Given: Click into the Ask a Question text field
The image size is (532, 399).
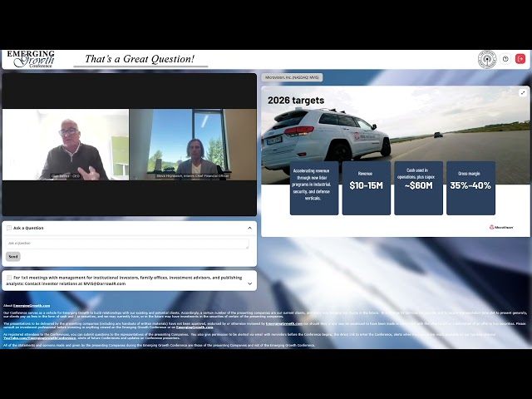Looking at the screenshot, I should [x=127, y=244].
